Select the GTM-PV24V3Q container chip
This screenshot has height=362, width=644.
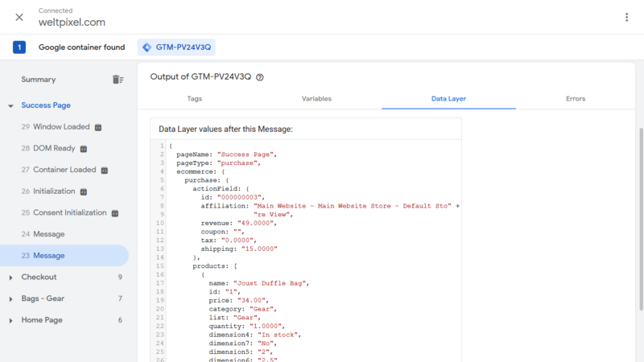click(x=176, y=47)
